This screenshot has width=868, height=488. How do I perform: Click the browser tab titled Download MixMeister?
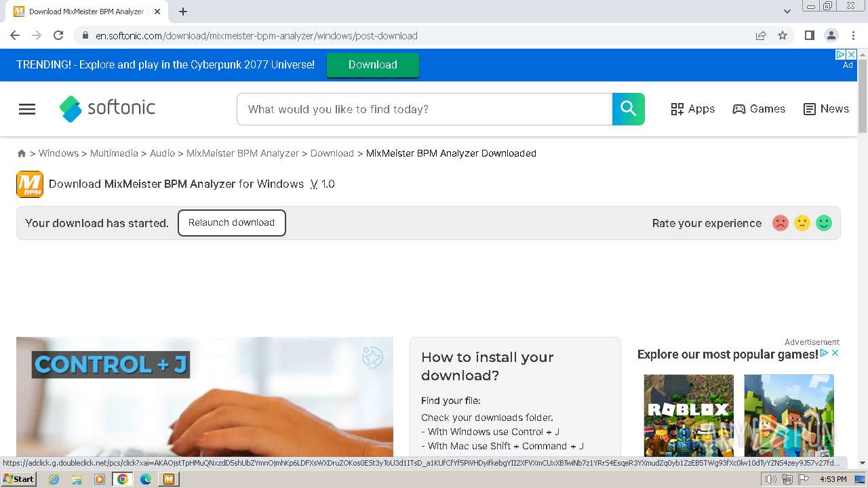[87, 12]
